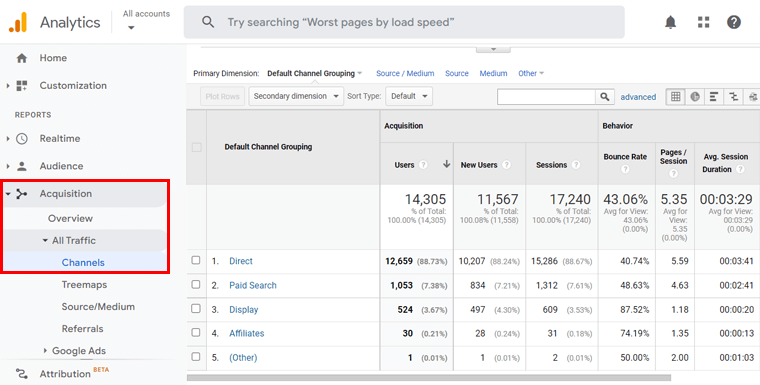Check the Affiliates row checkbox

[196, 333]
